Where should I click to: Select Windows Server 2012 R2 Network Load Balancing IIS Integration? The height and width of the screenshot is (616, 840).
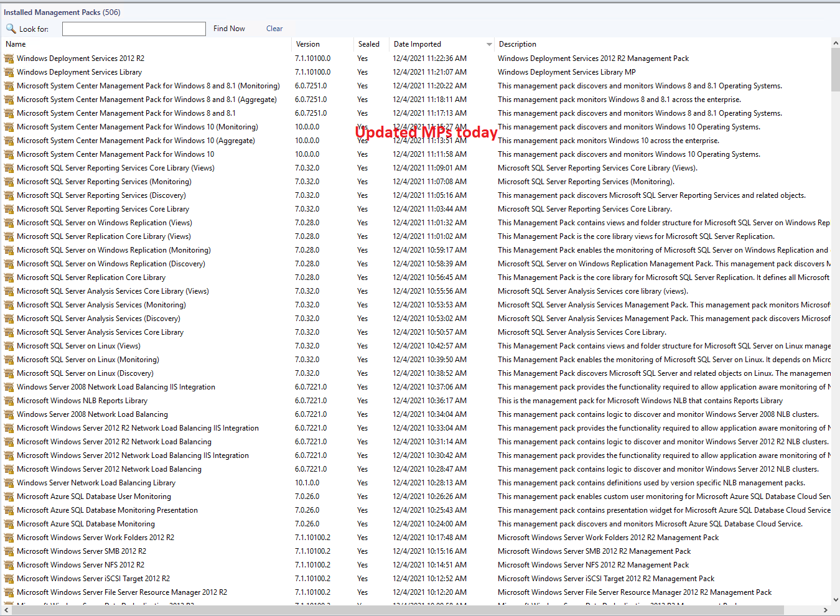click(x=417, y=428)
